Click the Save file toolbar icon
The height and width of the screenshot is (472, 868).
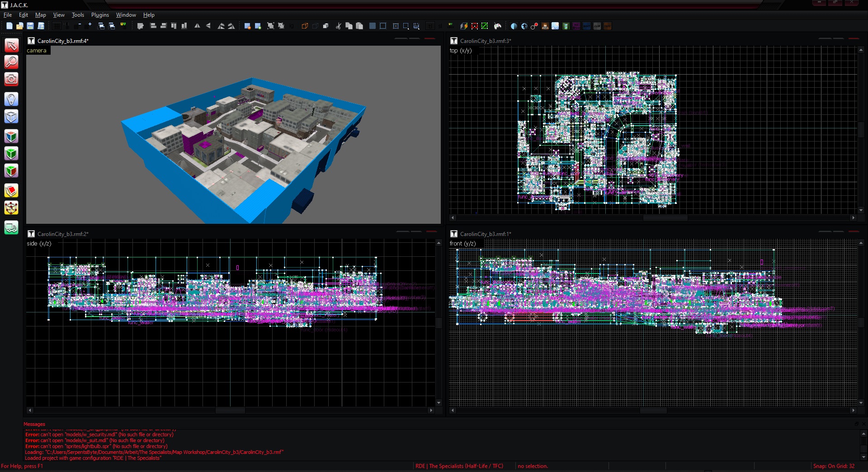[x=30, y=26]
